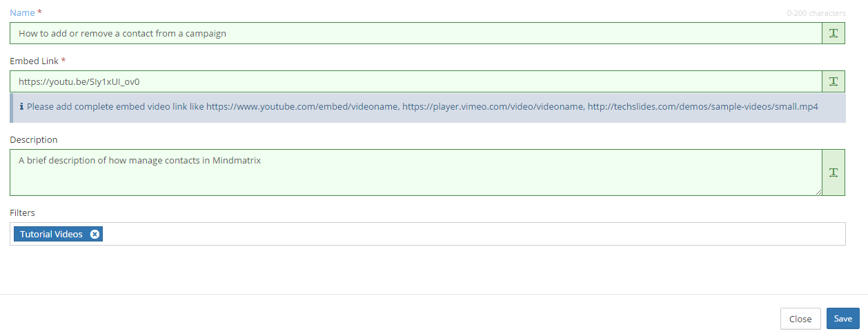Click the text icon beside Description box

[834, 172]
